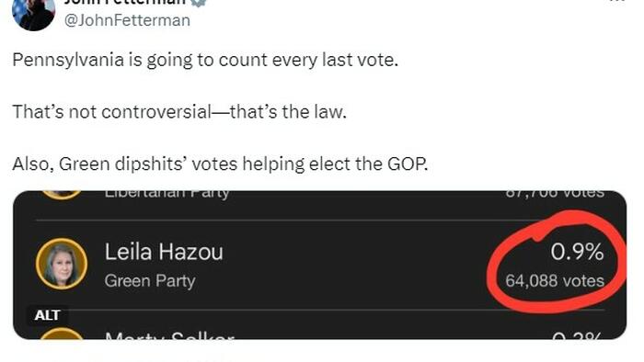This screenshot has width=644, height=362.
Task: Open the attached election results image
Action: 320,265
